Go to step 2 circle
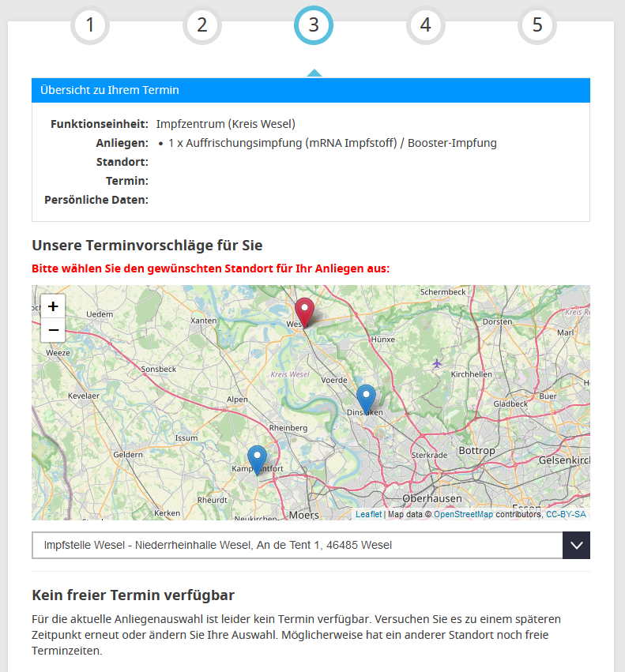625x672 pixels. 202,24
